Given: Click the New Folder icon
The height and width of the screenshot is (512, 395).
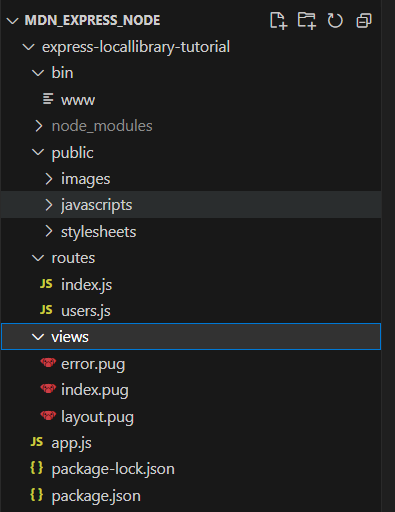Looking at the screenshot, I should pyautogui.click(x=307, y=21).
